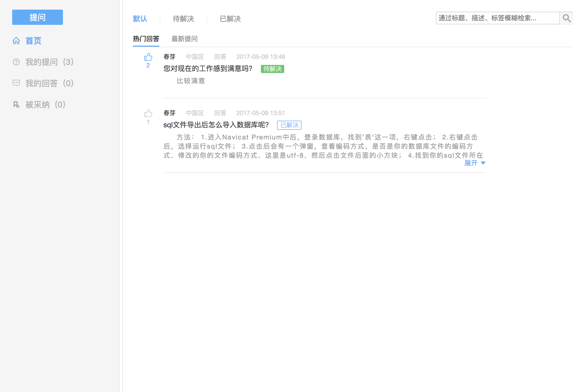The image size is (574, 392).
Task: Switch to the 最新提问 tab
Action: [x=184, y=39]
